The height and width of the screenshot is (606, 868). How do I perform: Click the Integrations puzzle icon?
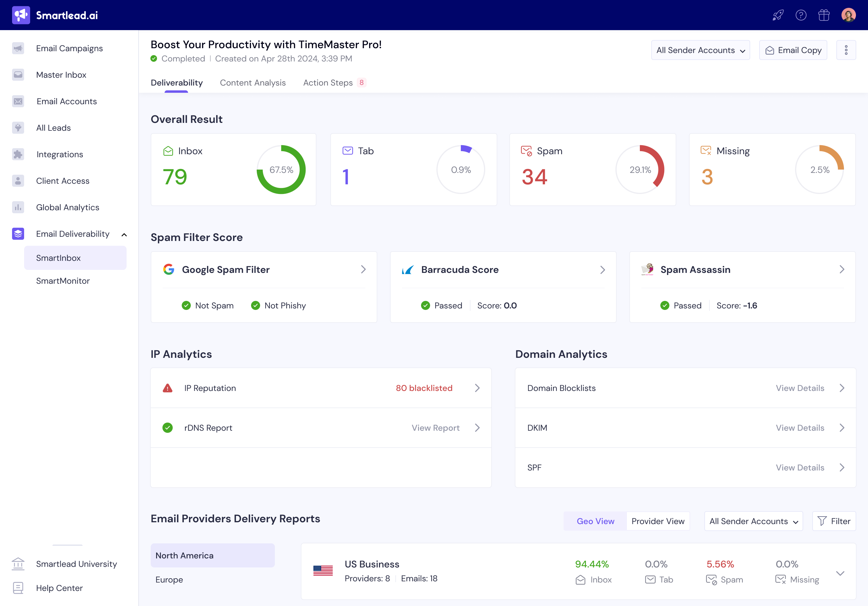18,155
